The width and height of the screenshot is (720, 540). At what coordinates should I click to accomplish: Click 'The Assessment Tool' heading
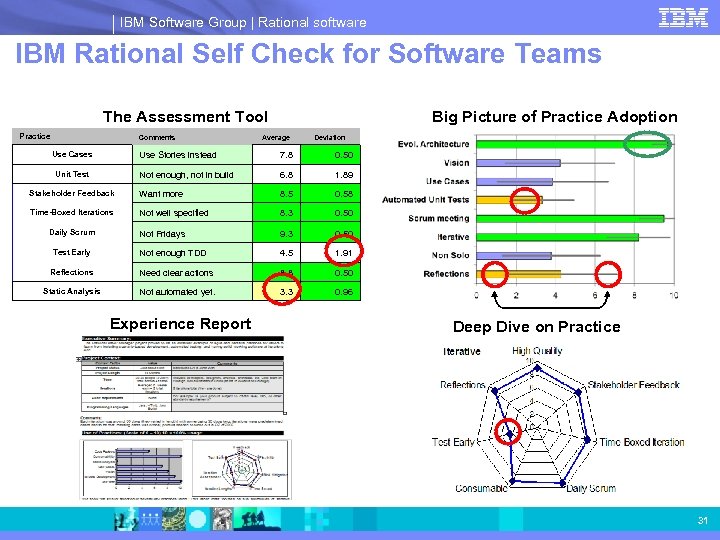(185, 117)
